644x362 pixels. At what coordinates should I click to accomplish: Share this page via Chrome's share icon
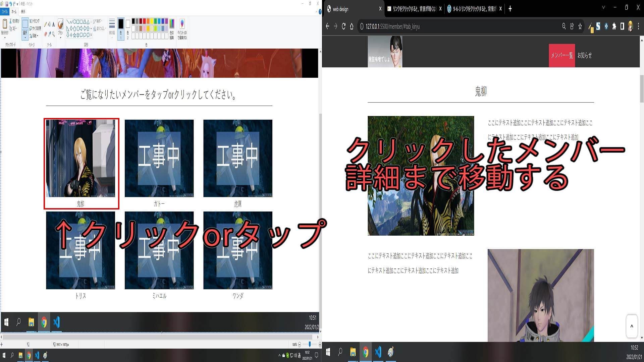click(x=572, y=26)
